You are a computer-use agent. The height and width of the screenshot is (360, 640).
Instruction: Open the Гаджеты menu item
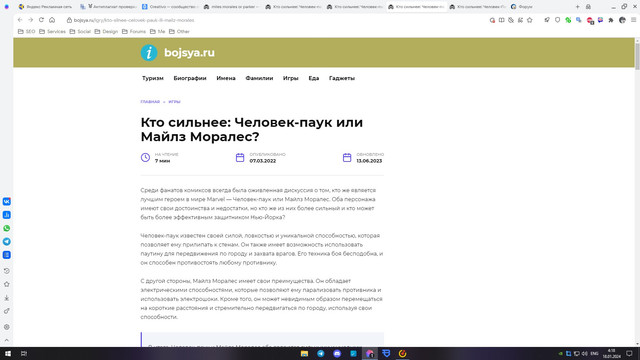click(x=342, y=78)
